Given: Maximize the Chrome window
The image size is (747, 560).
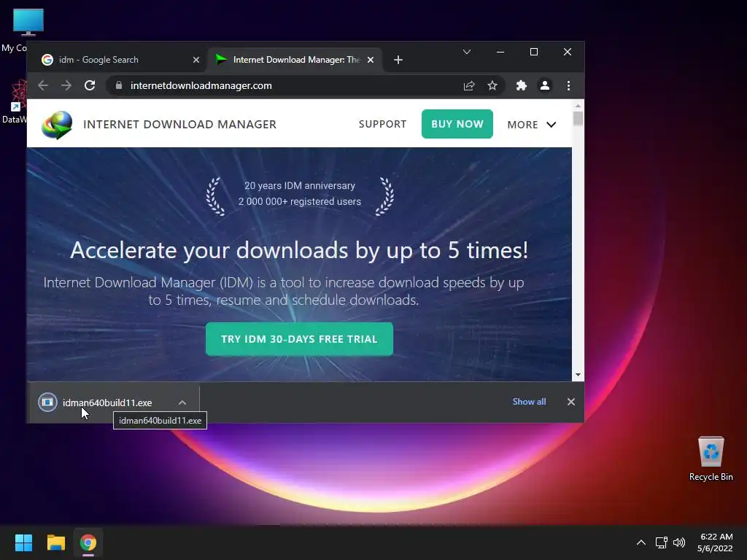Looking at the screenshot, I should [x=534, y=52].
